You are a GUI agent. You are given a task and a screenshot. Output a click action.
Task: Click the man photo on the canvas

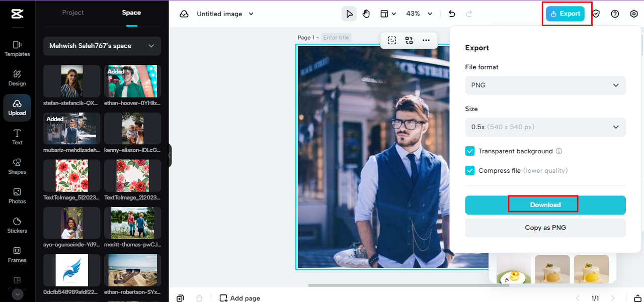[373, 157]
